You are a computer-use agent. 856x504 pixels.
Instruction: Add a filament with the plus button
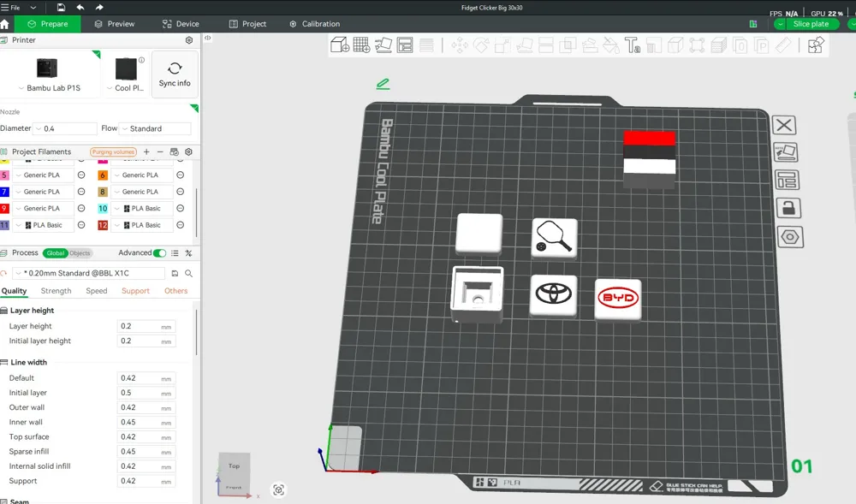(x=146, y=151)
